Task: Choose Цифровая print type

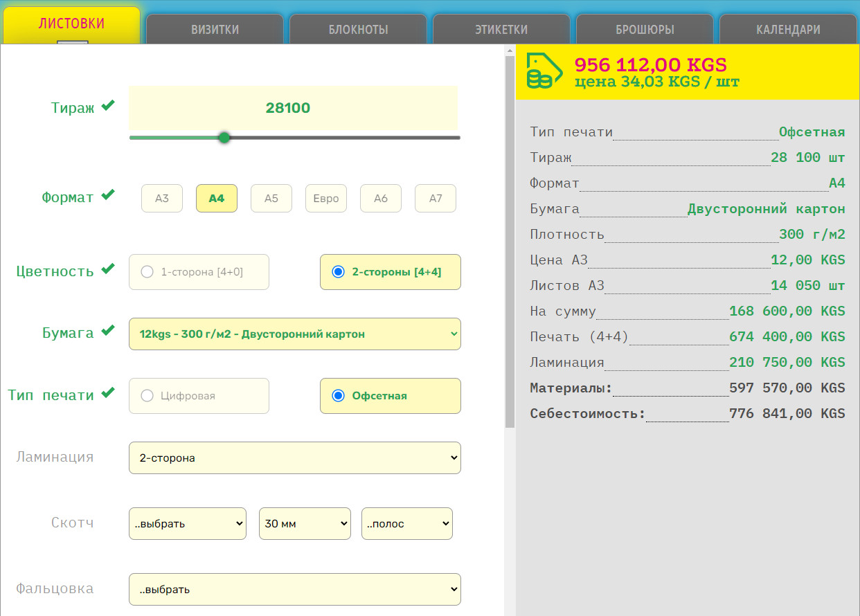Action: coord(199,396)
